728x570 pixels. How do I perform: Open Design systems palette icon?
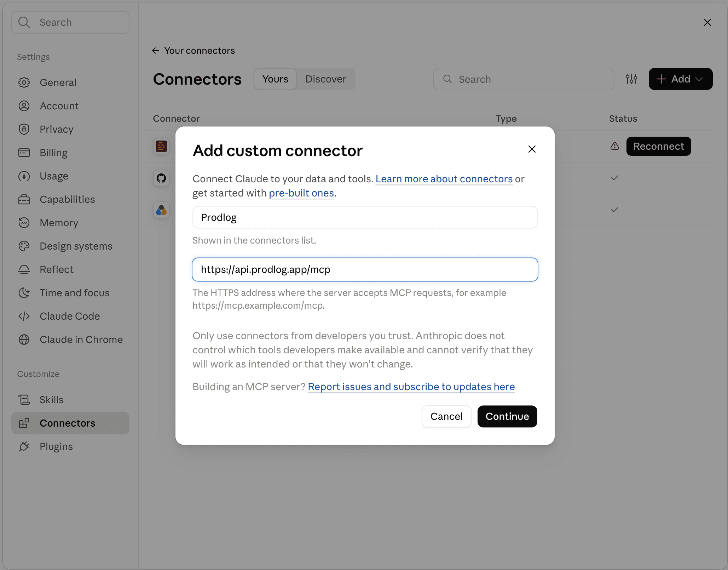coord(24,246)
